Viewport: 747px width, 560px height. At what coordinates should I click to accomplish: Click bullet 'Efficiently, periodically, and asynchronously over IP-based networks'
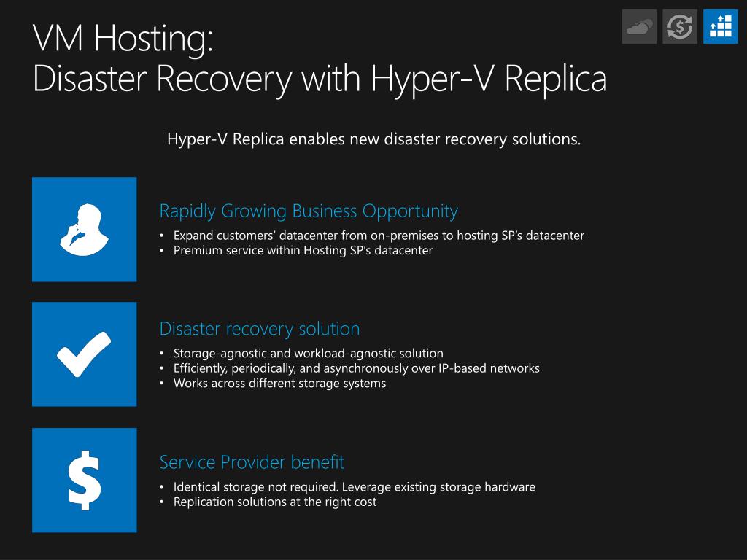[356, 368]
